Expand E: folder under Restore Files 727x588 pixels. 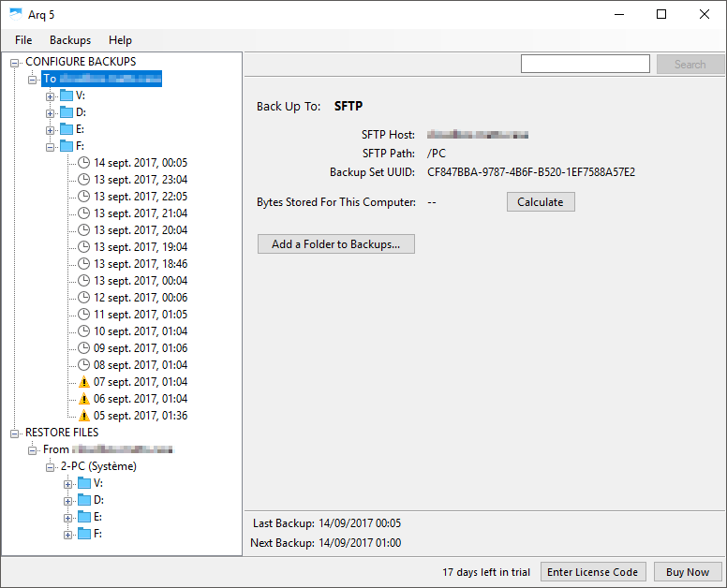click(x=67, y=518)
